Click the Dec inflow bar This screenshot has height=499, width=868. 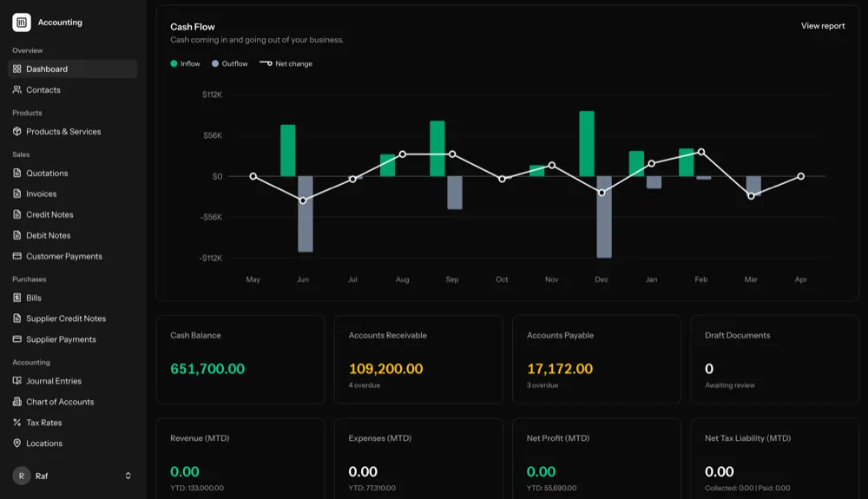[587, 144]
